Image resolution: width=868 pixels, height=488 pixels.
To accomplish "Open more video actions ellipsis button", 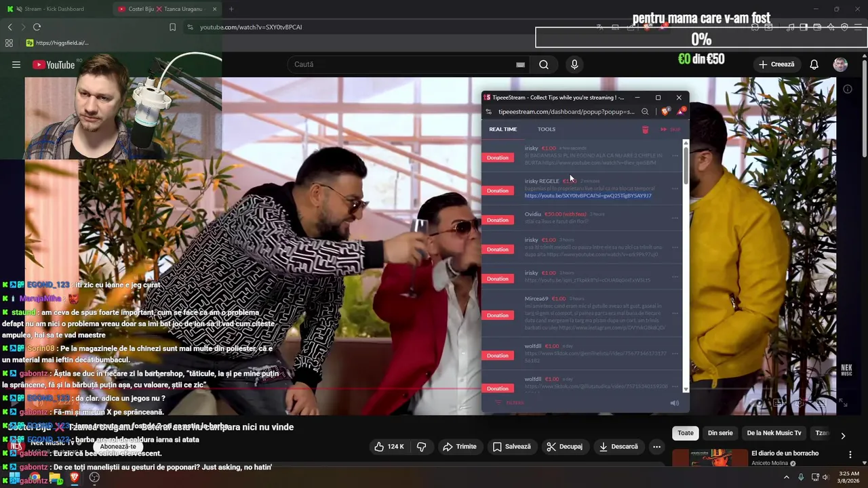I will (x=656, y=447).
